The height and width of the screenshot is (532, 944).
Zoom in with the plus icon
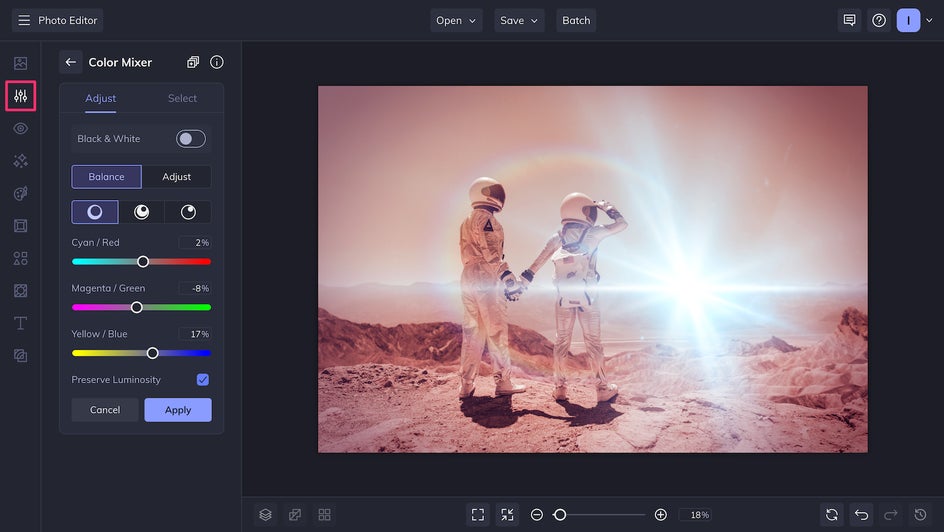point(660,515)
